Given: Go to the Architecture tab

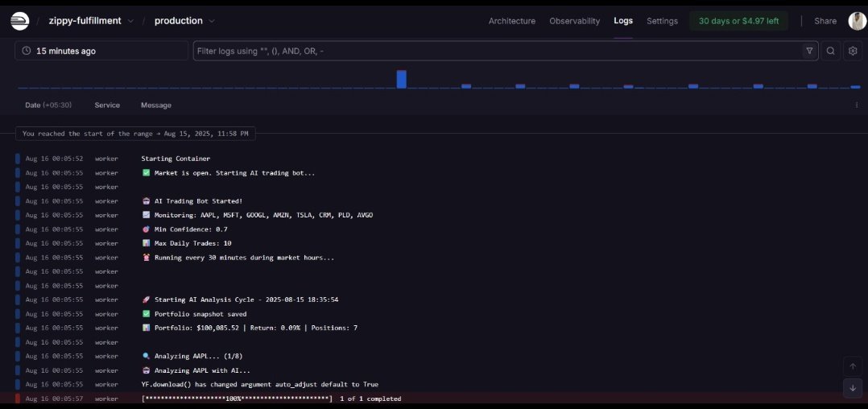Looking at the screenshot, I should pyautogui.click(x=511, y=21).
